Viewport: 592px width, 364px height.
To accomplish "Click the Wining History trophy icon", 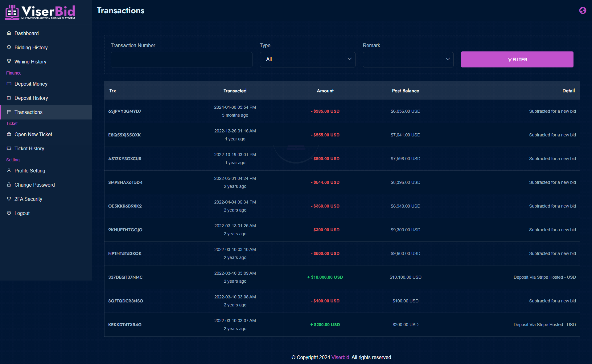I will tap(9, 61).
